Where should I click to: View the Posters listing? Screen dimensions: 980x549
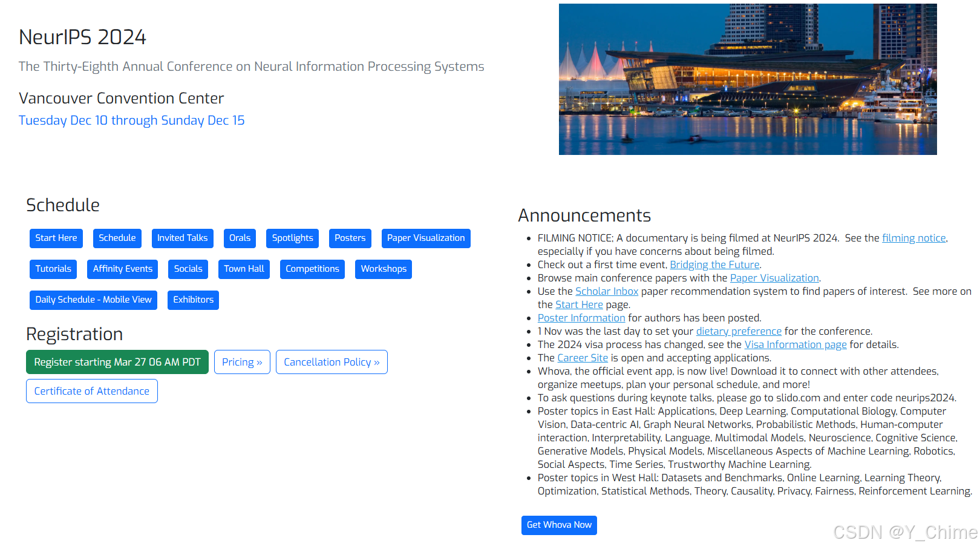click(x=350, y=238)
